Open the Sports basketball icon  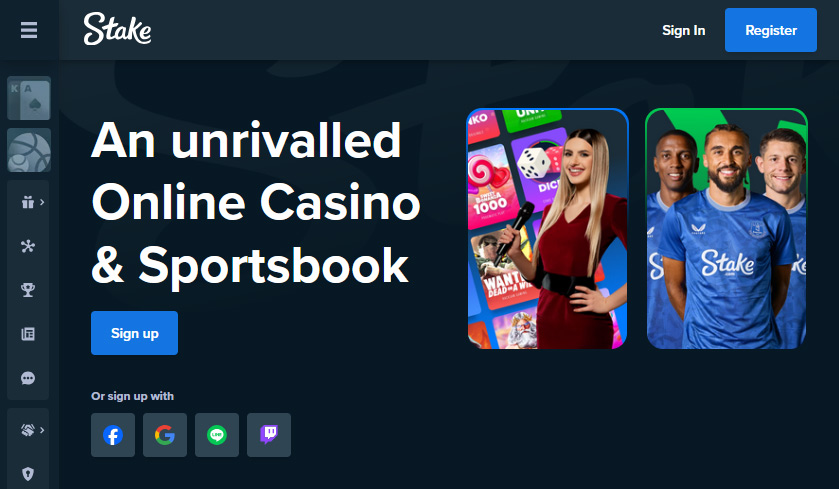coord(29,150)
